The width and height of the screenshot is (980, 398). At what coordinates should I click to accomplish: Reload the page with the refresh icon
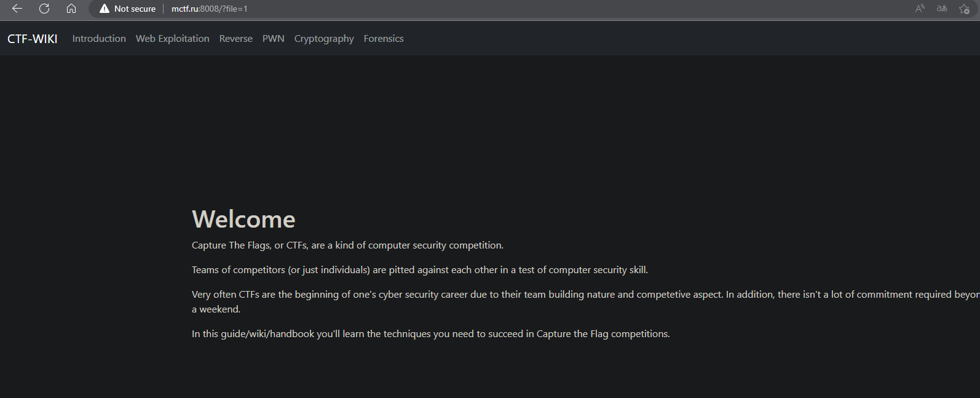pyautogui.click(x=44, y=9)
